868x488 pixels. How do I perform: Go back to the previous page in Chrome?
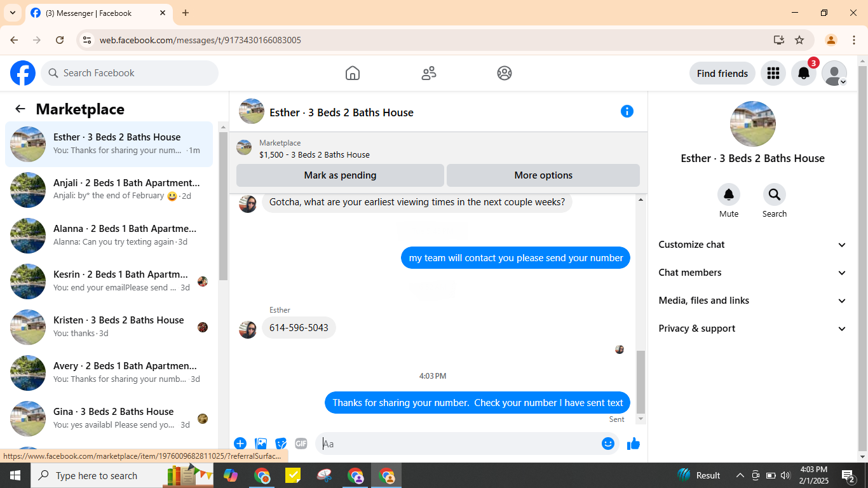click(x=14, y=40)
